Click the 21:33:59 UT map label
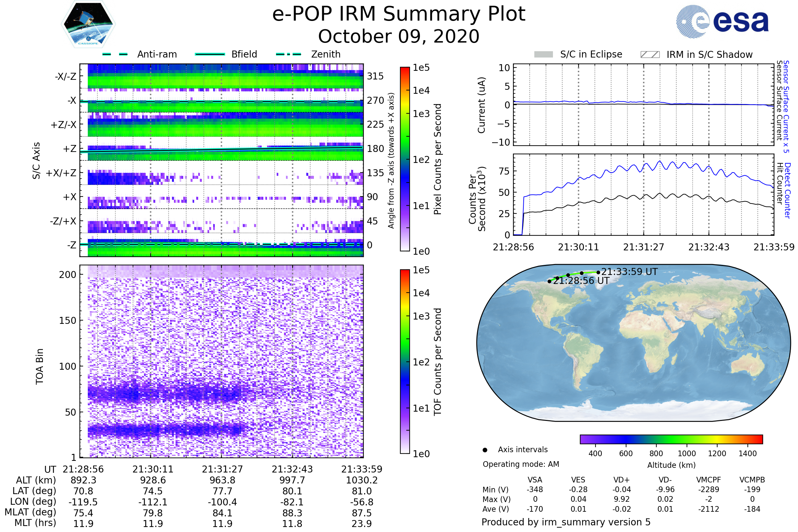This screenshot has width=798, height=532. 629,272
